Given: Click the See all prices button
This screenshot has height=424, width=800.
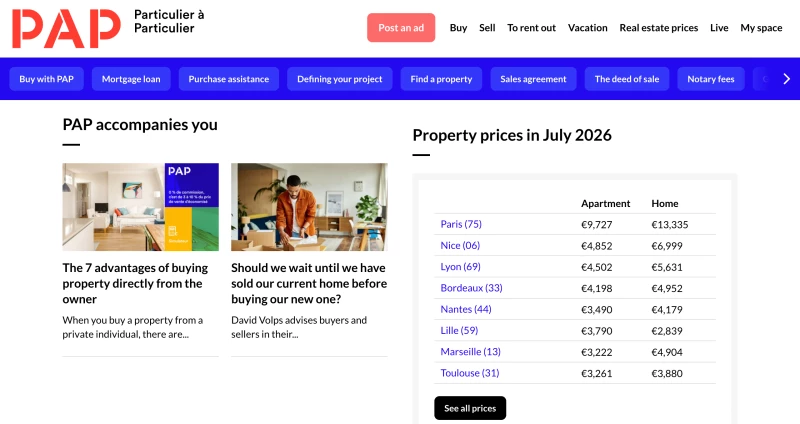Looking at the screenshot, I should click(470, 408).
